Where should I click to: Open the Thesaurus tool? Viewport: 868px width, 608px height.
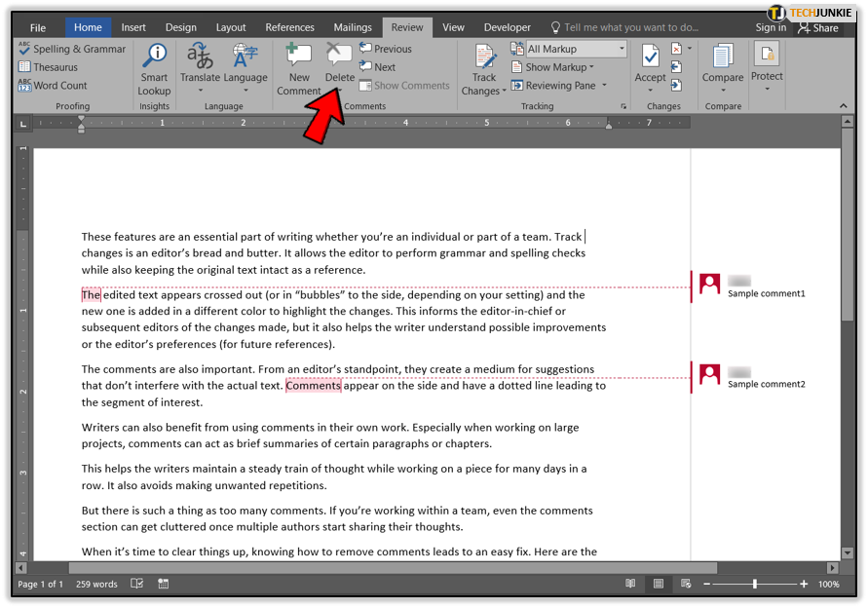tap(48, 67)
